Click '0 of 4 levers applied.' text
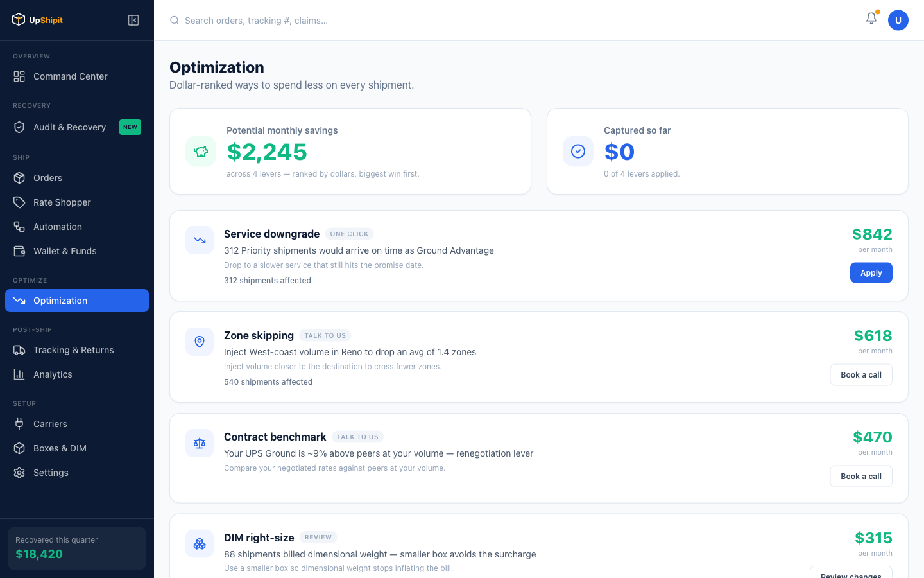 [642, 174]
